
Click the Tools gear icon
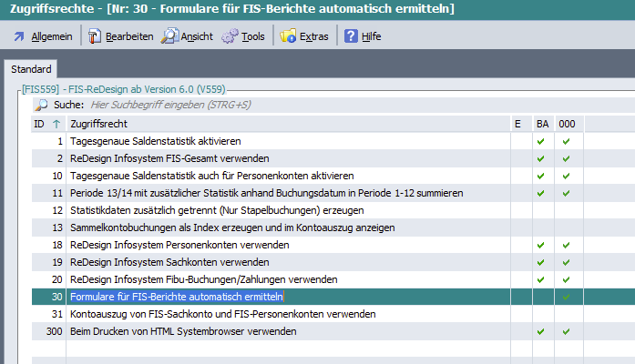pos(230,37)
